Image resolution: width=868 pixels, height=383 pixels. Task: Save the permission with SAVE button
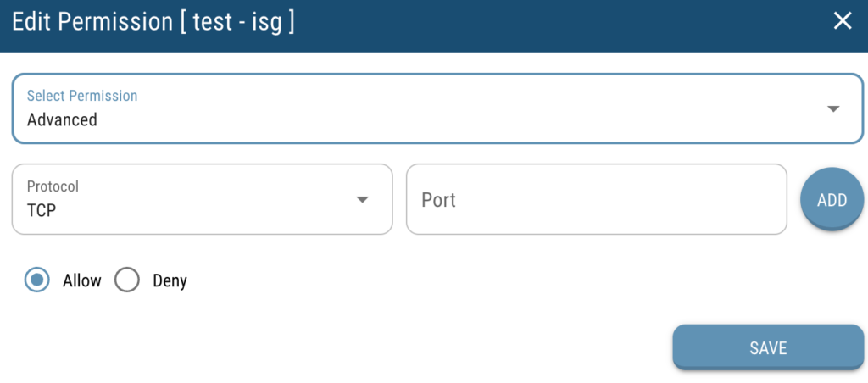[768, 347]
